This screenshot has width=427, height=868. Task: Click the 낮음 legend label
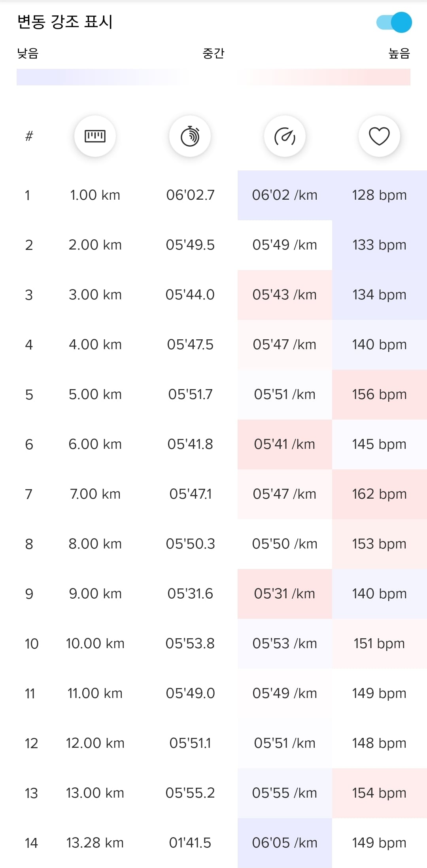click(x=28, y=53)
